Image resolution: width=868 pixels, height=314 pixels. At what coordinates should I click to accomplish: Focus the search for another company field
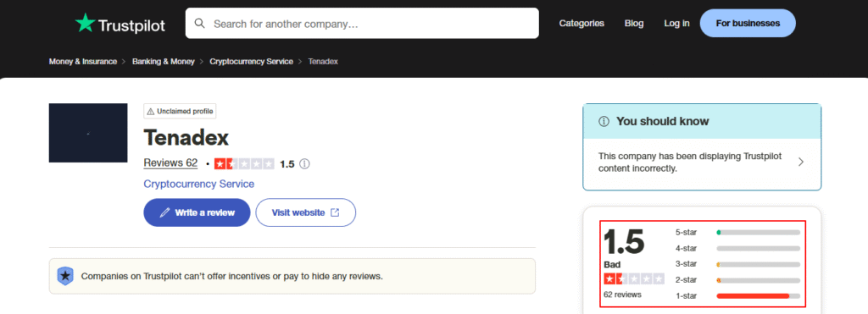point(362,23)
